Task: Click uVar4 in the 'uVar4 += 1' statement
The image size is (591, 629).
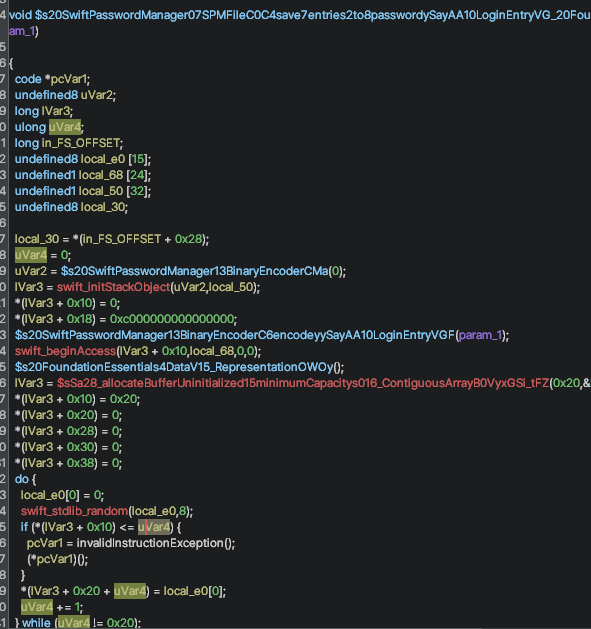Action: tap(37, 607)
